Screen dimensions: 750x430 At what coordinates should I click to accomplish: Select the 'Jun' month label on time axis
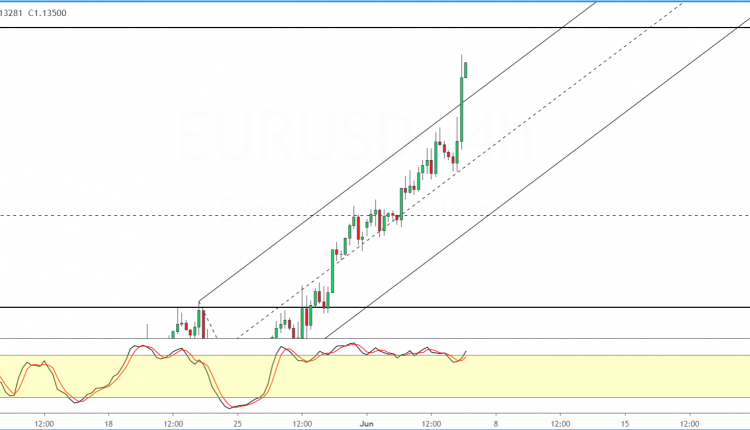point(366,424)
